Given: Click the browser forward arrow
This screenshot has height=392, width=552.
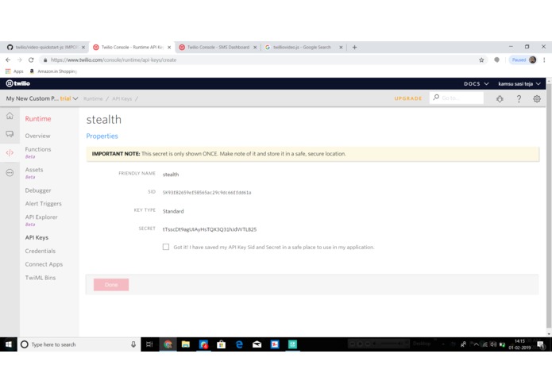Looking at the screenshot, I should (x=20, y=60).
